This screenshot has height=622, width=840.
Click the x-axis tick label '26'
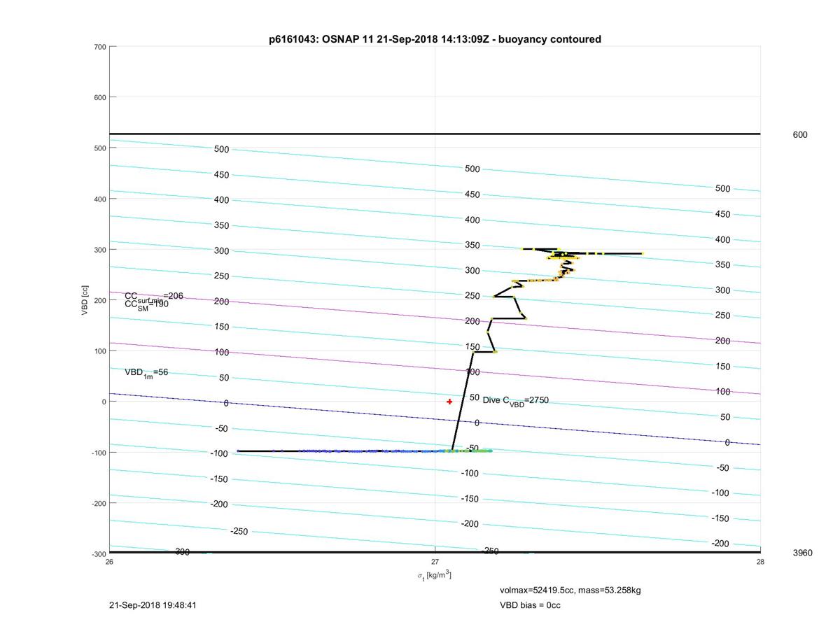pos(109,561)
